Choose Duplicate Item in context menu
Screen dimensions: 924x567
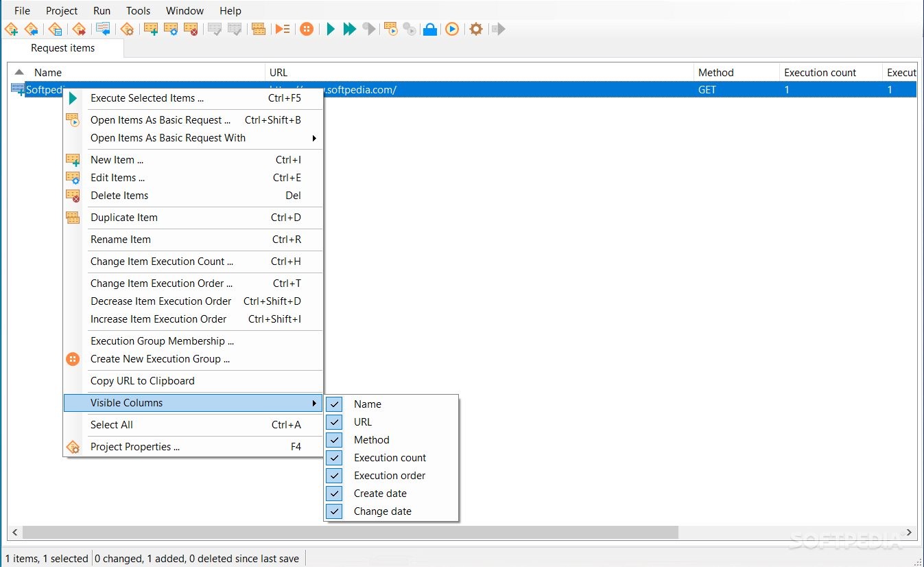[193, 218]
